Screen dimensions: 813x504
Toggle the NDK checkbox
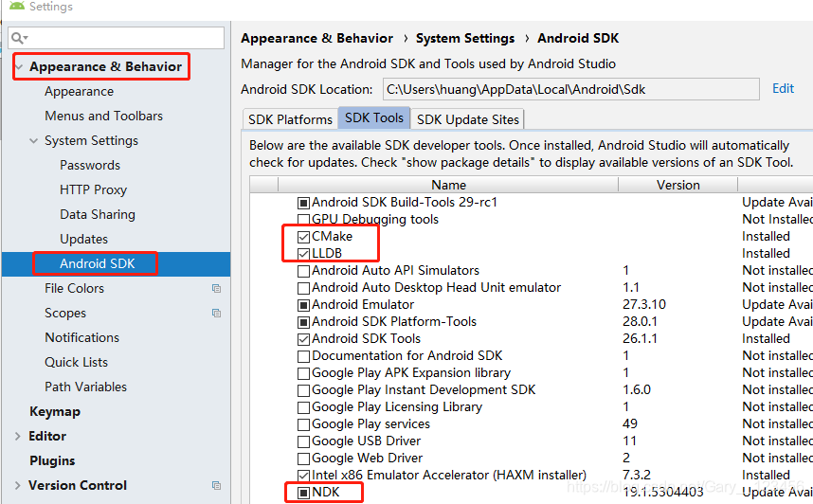click(x=304, y=493)
